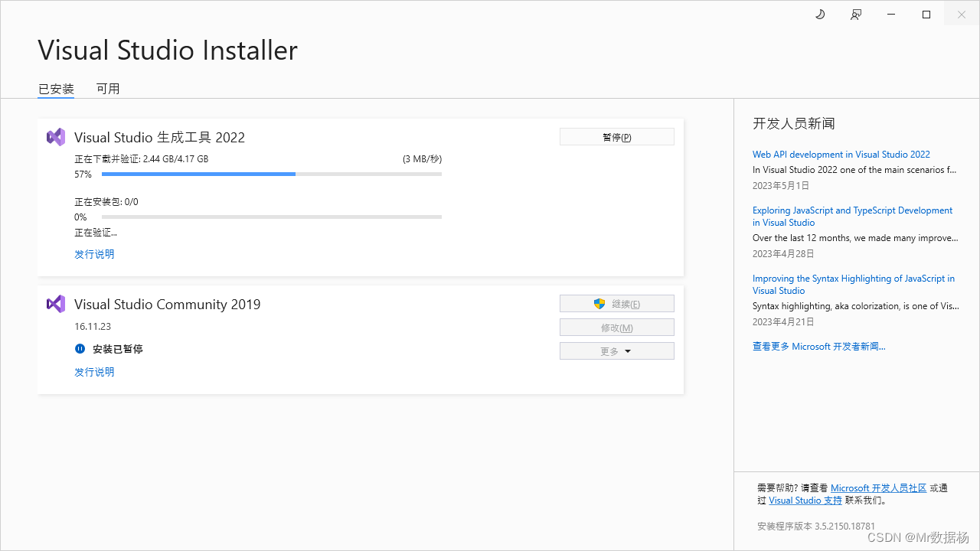Click 继续(E) to resume installation

tap(620, 303)
